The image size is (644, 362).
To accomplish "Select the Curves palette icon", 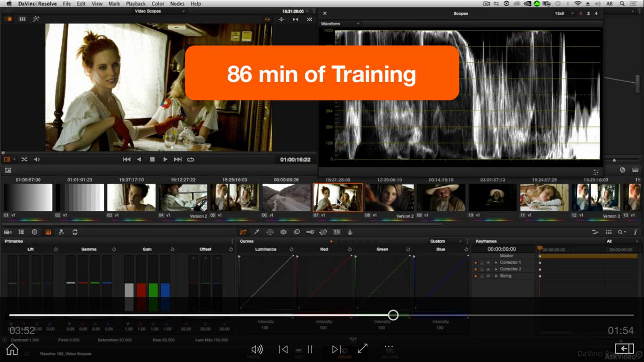I will (243, 232).
